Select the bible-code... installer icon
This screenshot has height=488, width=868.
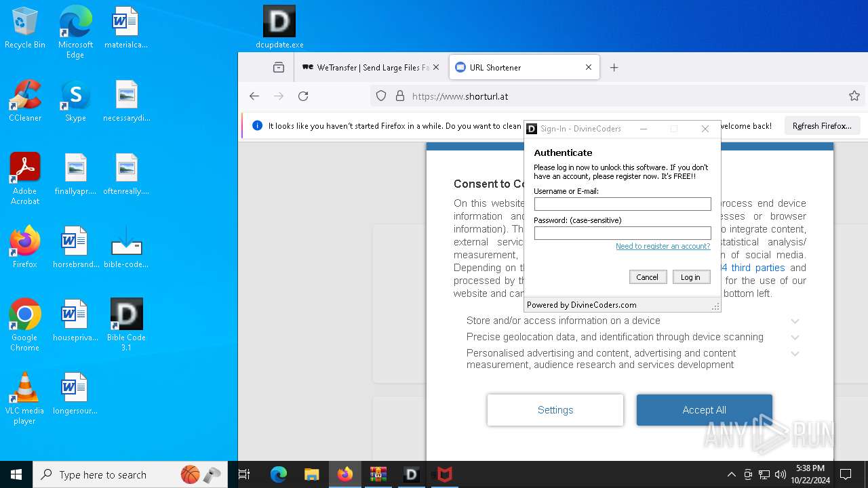pos(126,247)
